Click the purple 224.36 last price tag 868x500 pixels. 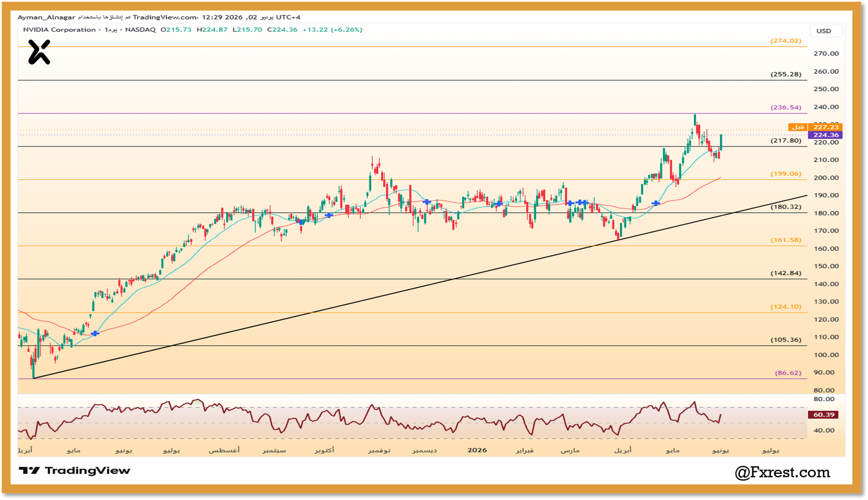tap(826, 135)
